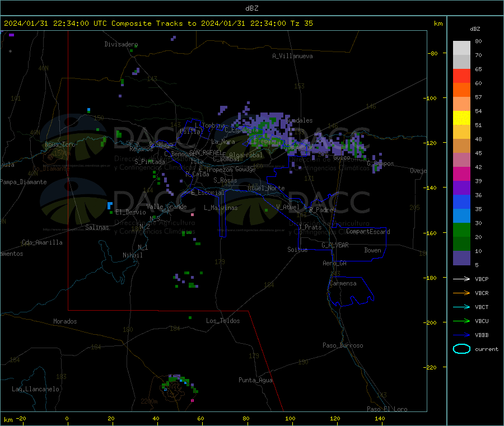Click the Valle_Grande location label
The image size is (504, 426).
166,207
